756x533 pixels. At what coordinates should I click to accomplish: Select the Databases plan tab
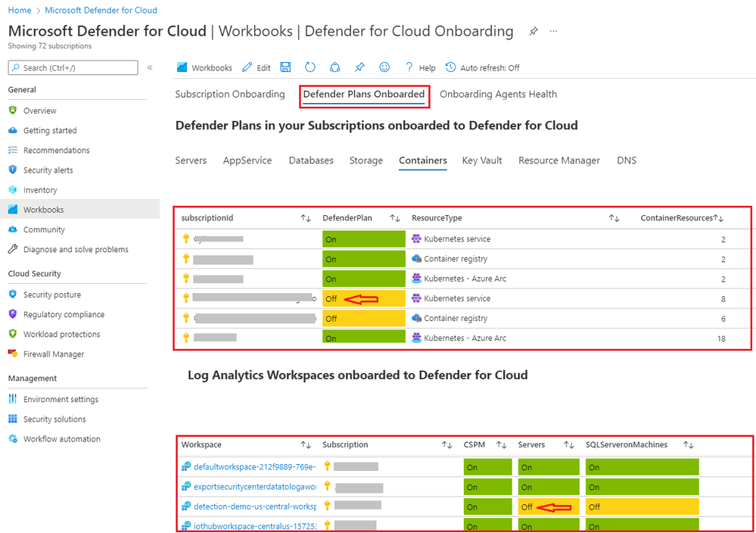pyautogui.click(x=311, y=161)
